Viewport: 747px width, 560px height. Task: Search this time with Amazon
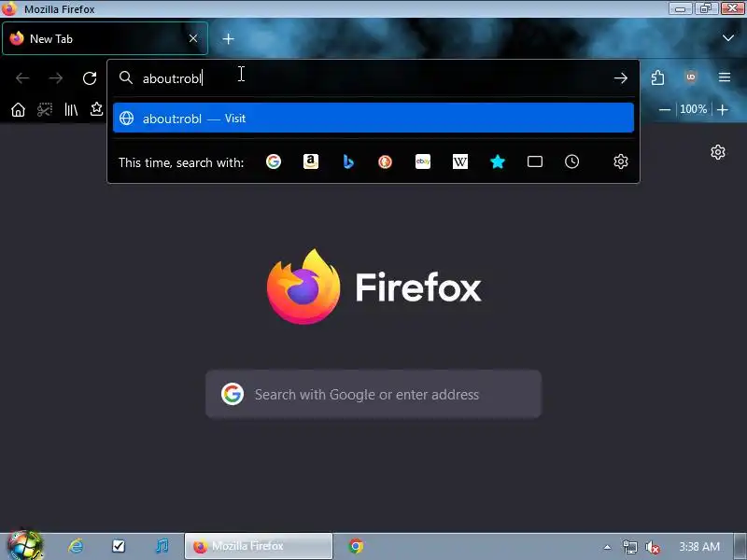click(311, 161)
